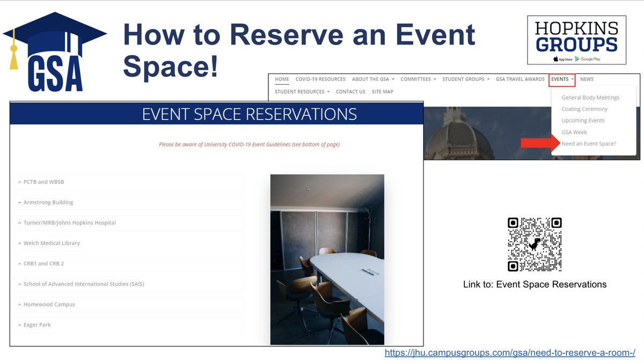Screen dimensions: 644x363
Task: Open GSA TRAVEL AWARDS page
Action: tap(520, 79)
